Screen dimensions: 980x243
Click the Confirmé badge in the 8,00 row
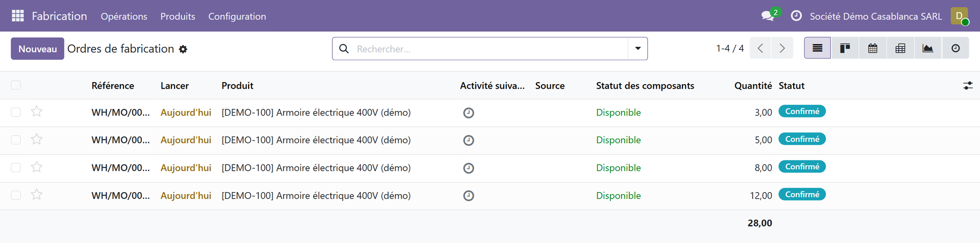click(x=802, y=167)
